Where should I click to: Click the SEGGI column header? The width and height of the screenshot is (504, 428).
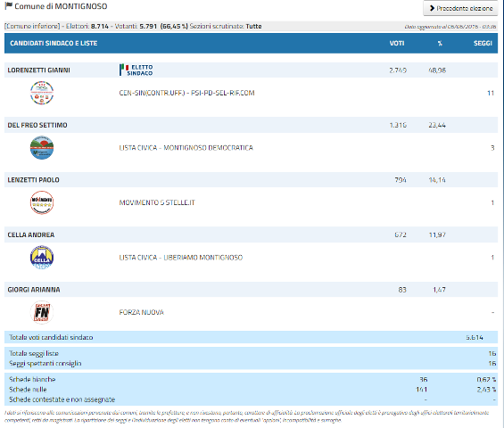(x=483, y=44)
